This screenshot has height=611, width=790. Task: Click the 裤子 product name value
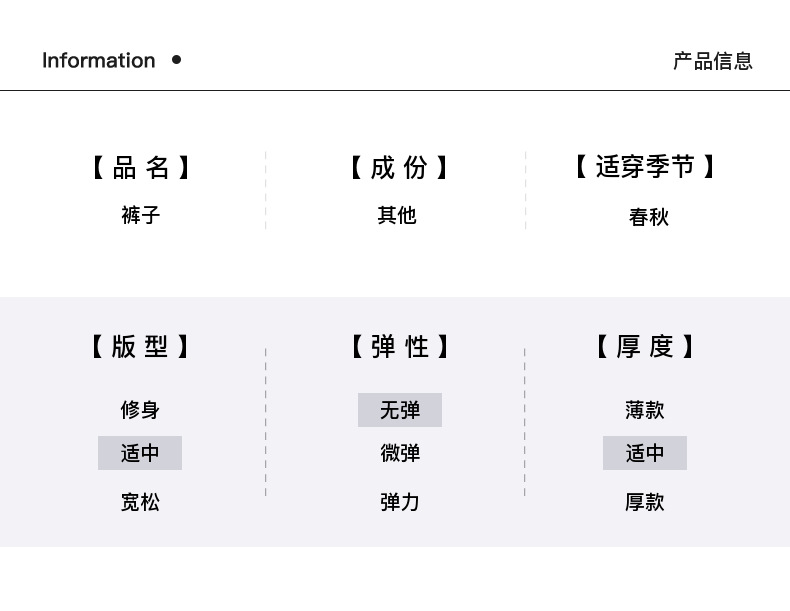[x=141, y=215]
